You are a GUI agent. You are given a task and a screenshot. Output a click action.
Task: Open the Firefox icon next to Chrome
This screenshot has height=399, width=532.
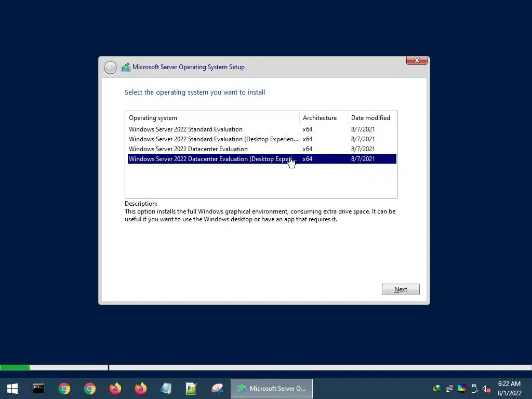coord(115,389)
